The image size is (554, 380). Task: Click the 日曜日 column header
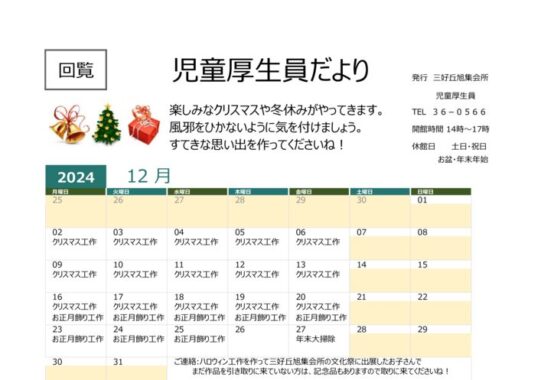pos(441,192)
